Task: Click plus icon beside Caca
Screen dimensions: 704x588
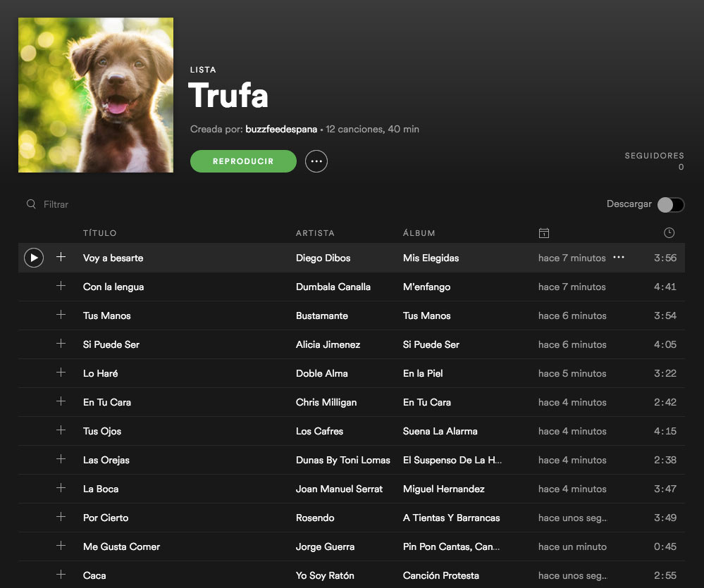Action: [x=61, y=574]
